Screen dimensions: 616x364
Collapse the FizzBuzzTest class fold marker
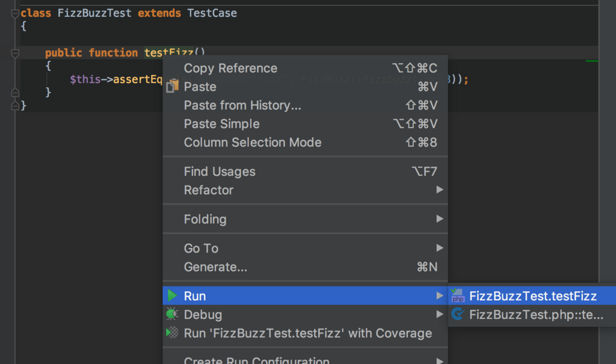(x=15, y=13)
